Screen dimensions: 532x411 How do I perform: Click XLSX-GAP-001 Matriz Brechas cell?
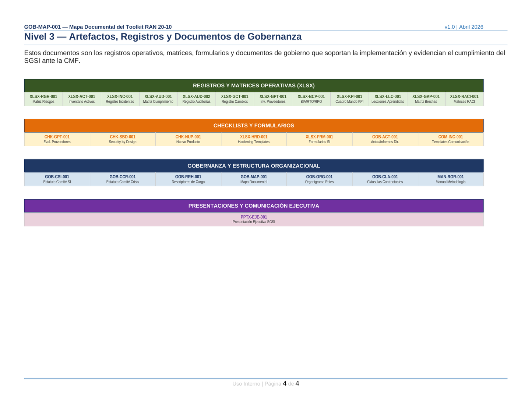click(426, 99)
